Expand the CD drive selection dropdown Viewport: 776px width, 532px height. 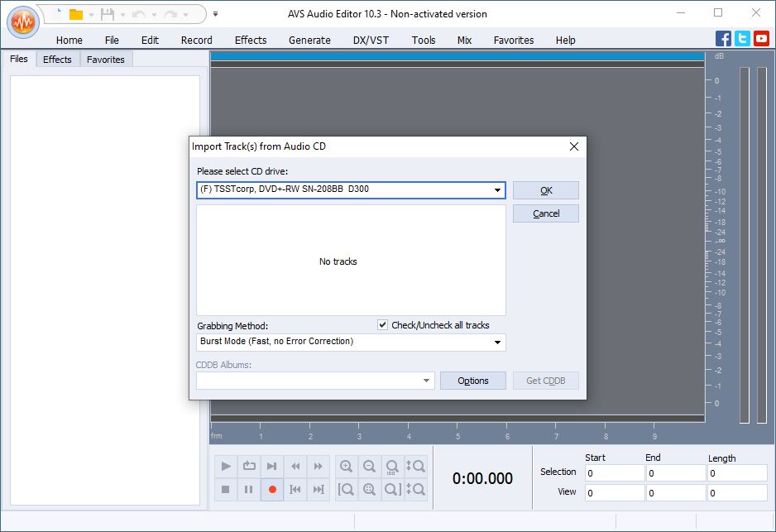497,190
